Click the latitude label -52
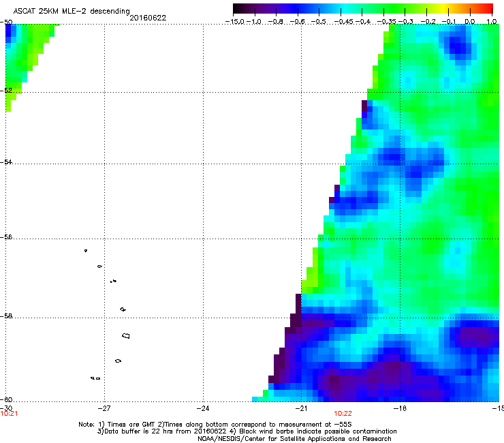 6,91
